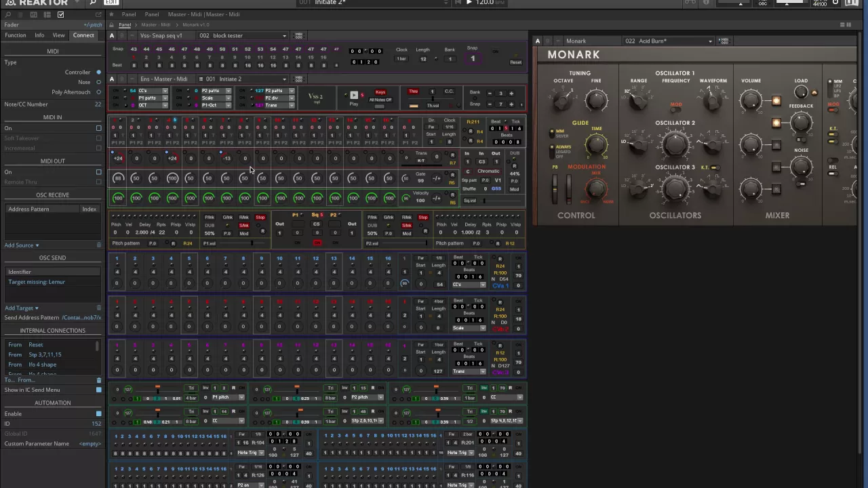Click the search magnifier in the Reaktor header
Viewport: 868px width, 488px height.
click(93, 3)
